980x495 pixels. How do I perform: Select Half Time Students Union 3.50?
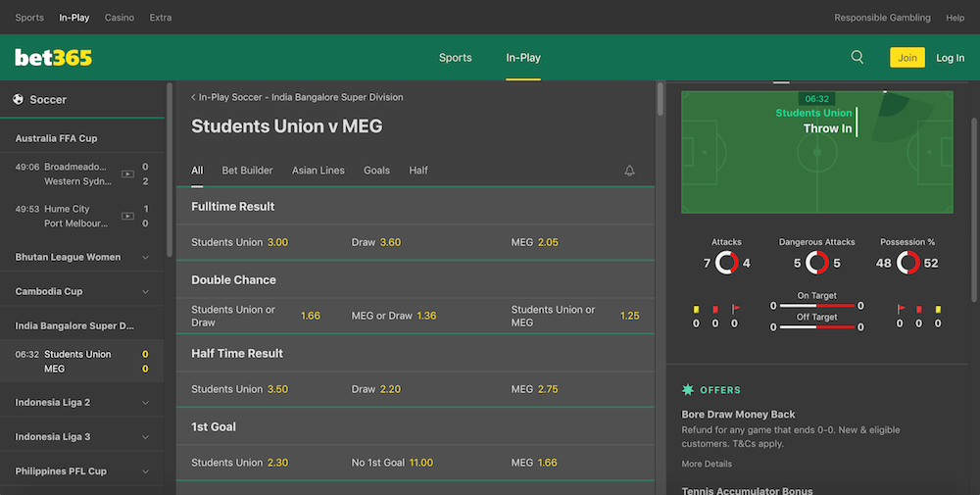click(256, 389)
